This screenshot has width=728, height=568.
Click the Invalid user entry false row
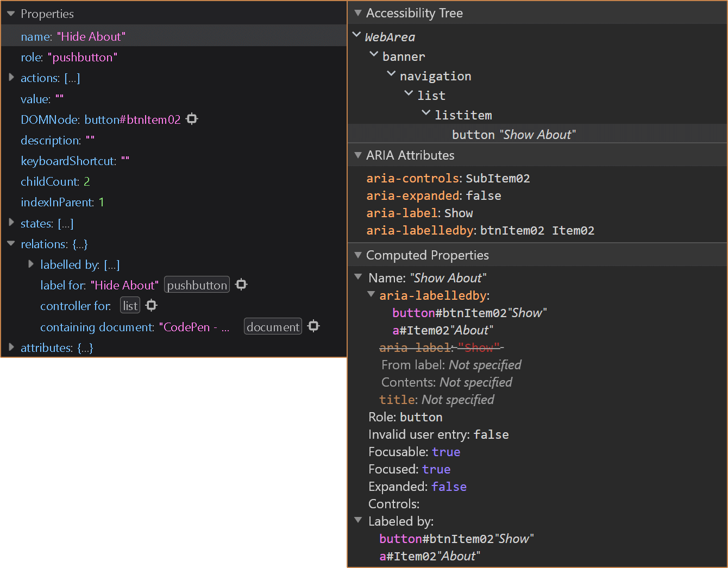pyautogui.click(x=438, y=434)
